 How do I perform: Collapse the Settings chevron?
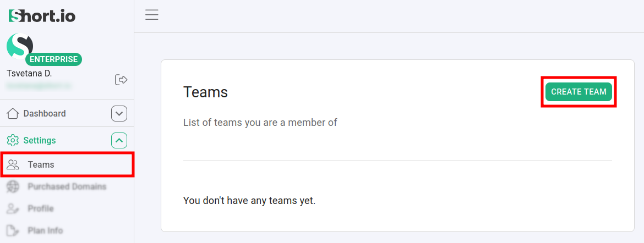[119, 141]
